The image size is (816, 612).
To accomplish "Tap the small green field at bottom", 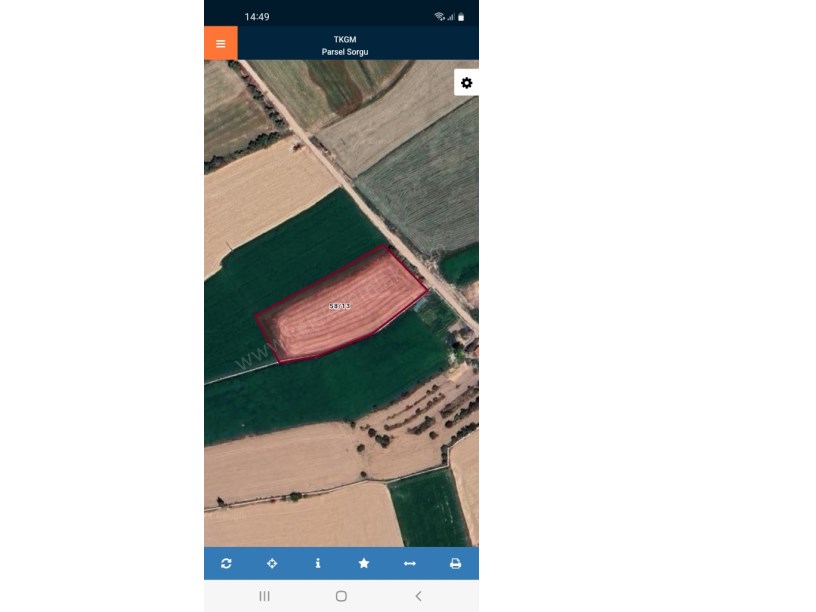I will [x=429, y=507].
